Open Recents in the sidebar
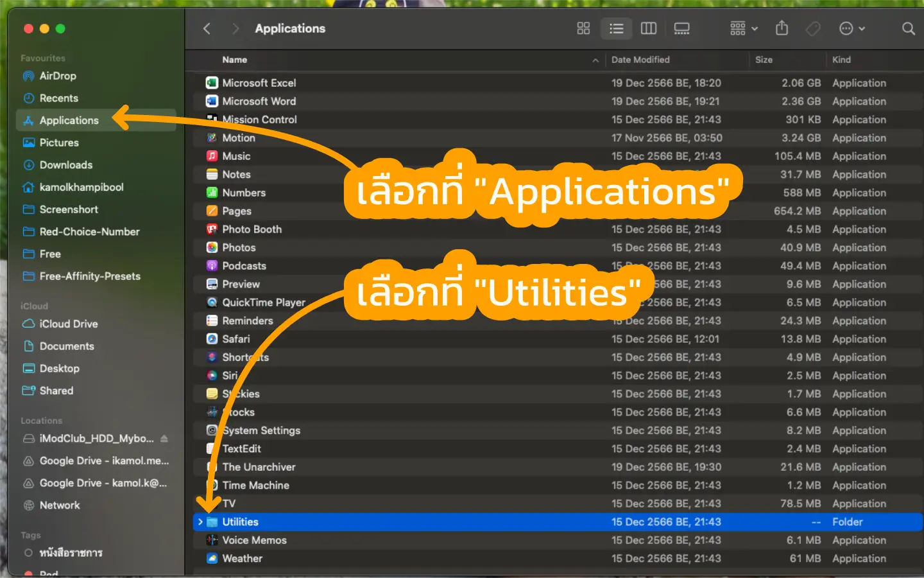Screen dimensions: 924x578 point(96,98)
